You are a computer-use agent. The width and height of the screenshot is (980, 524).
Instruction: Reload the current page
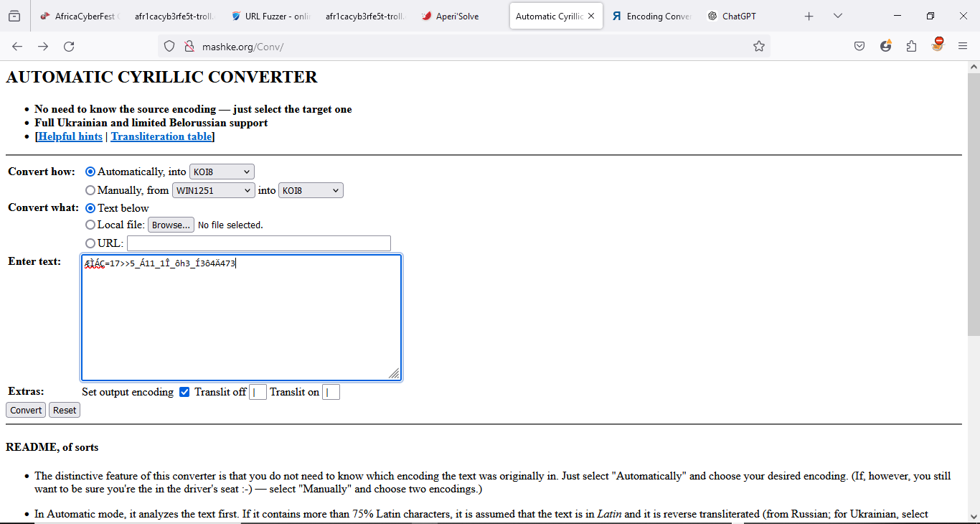tap(69, 47)
